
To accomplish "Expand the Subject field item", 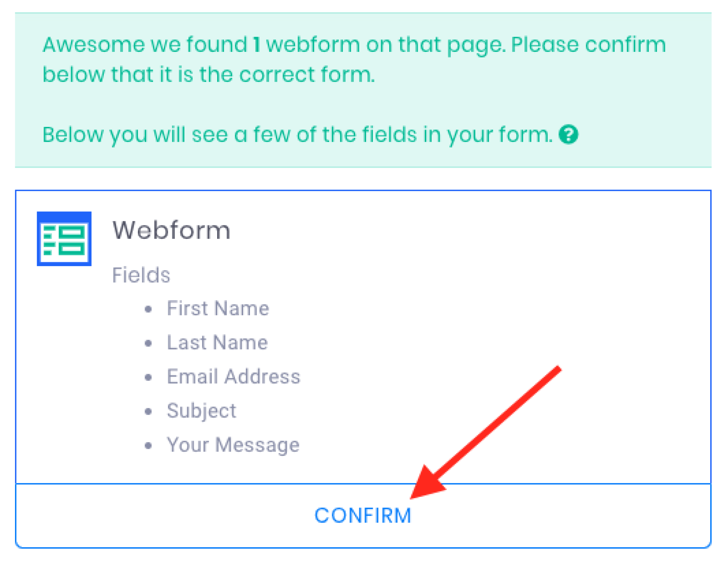I will tap(201, 410).
